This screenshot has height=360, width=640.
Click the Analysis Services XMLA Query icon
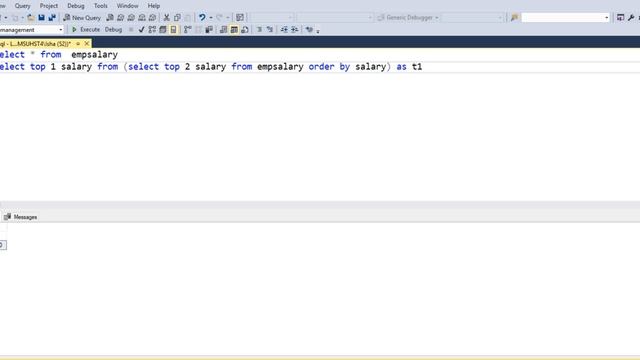tap(142, 18)
